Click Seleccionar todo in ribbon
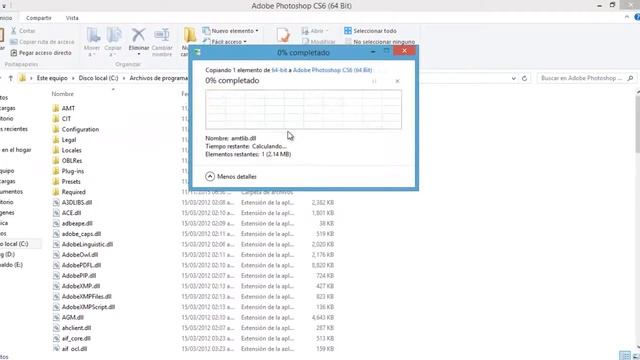 370,31
